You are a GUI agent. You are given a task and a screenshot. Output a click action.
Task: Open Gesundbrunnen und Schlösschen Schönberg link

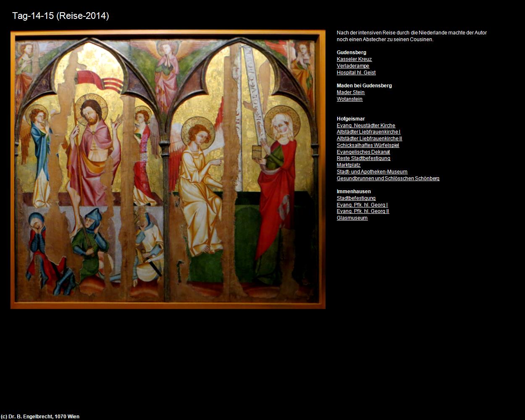[x=388, y=178]
